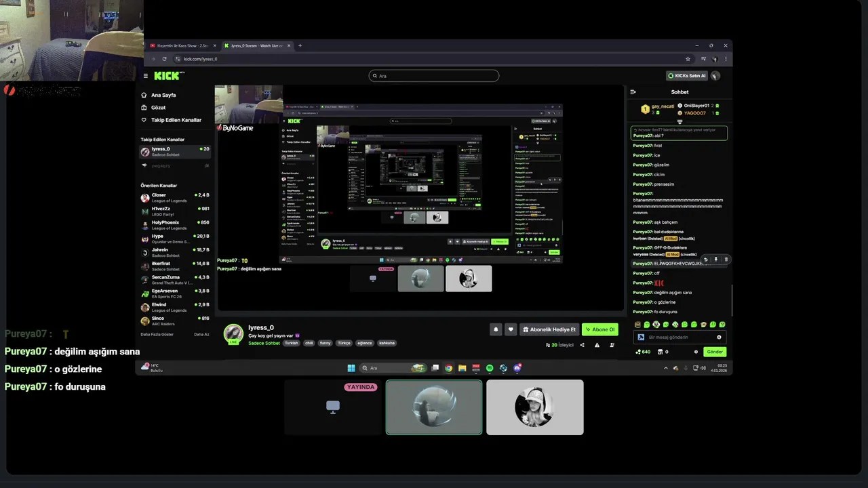The height and width of the screenshot is (488, 868).
Task: Open Spotify from the taskbar
Action: point(490,368)
